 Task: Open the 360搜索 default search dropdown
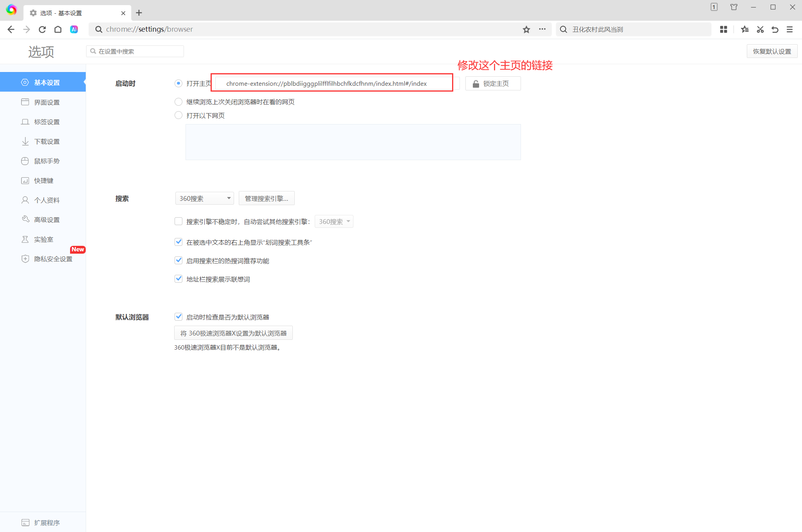tap(204, 198)
